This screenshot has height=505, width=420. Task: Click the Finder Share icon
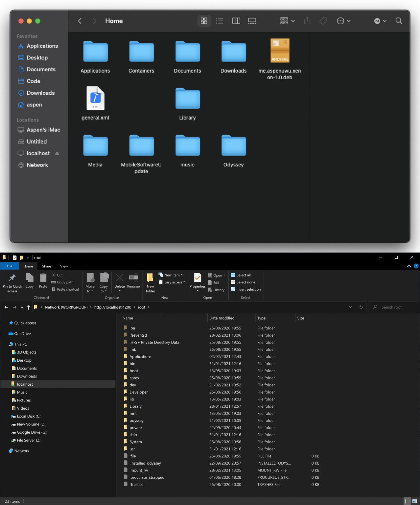[307, 21]
